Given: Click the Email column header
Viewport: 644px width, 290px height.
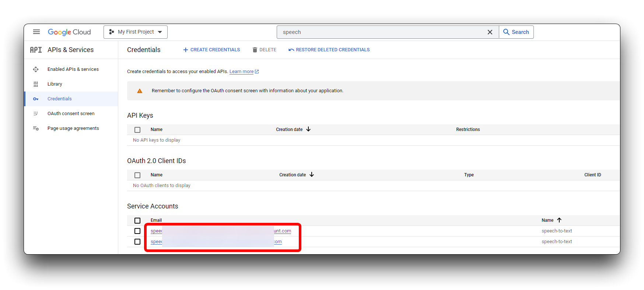Looking at the screenshot, I should coord(156,220).
